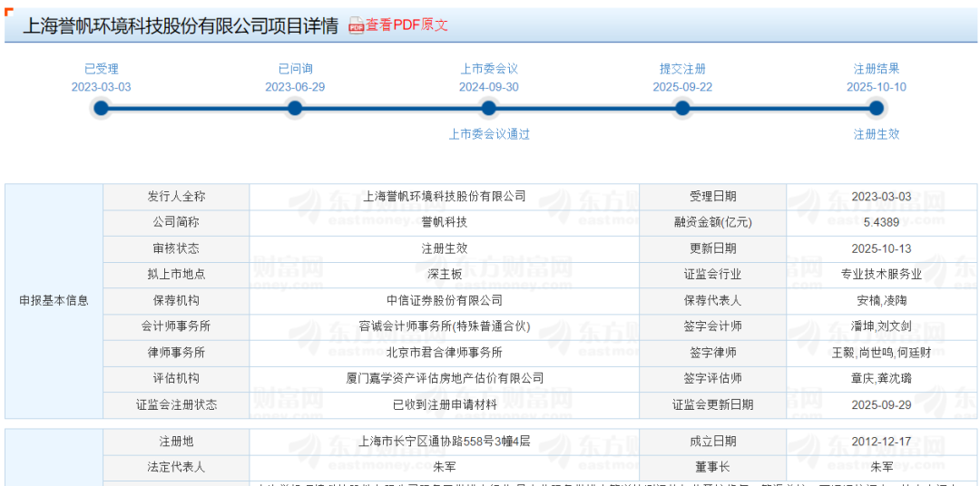Click the 深主板 listing venue cell
The height and width of the screenshot is (486, 980).
tap(445, 275)
